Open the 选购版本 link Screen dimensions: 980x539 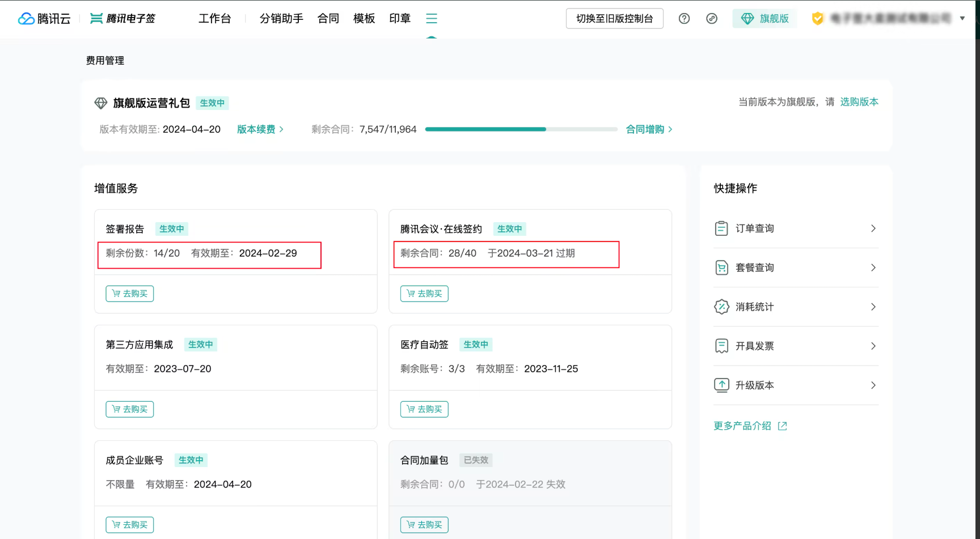point(859,102)
